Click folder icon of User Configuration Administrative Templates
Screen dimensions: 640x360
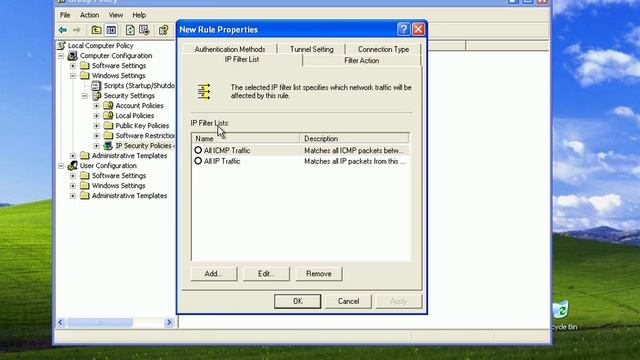click(x=84, y=196)
